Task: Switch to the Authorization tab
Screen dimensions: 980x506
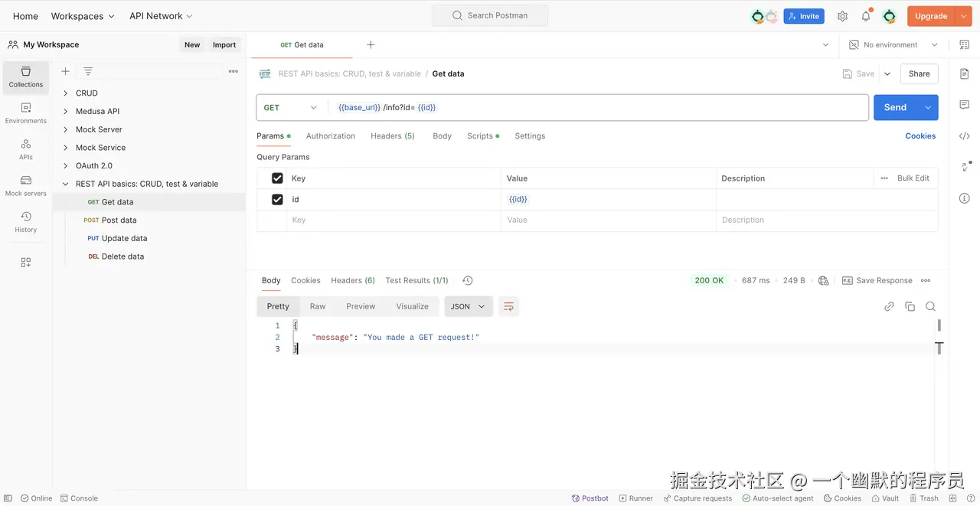Action: 331,136
